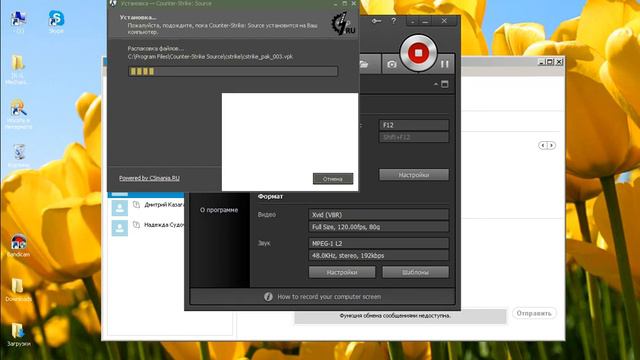
Task: Collapse Bandicam panel with small up arrow
Action: (x=436, y=84)
